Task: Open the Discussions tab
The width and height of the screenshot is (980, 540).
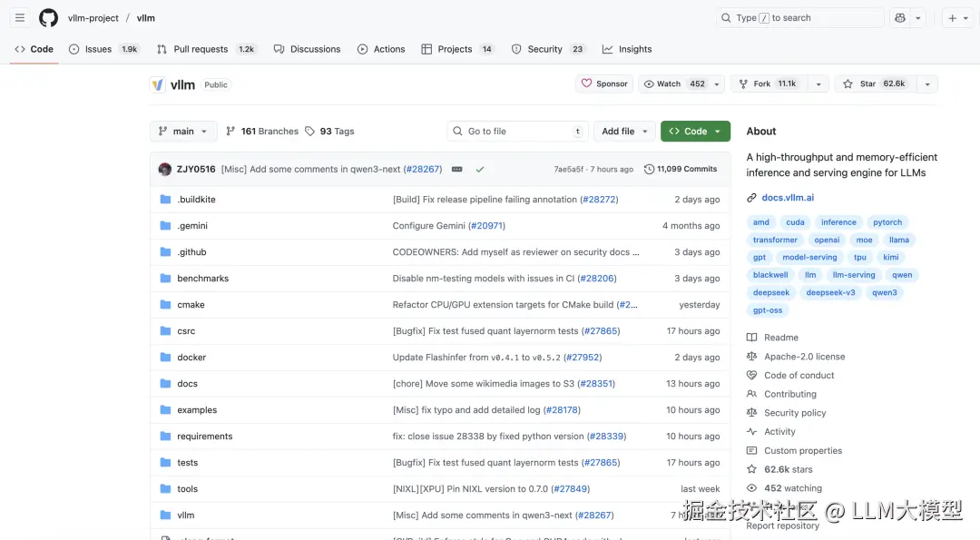Action: [308, 49]
